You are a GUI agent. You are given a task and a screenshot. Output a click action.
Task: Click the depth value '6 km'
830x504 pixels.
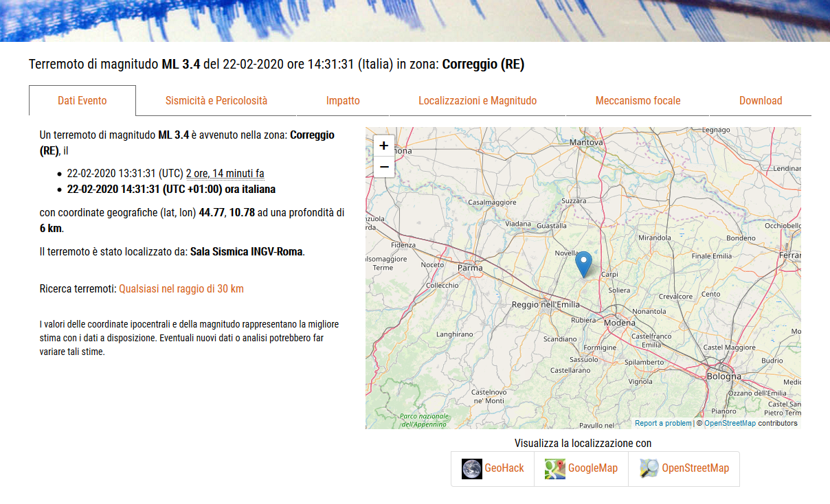(51, 228)
